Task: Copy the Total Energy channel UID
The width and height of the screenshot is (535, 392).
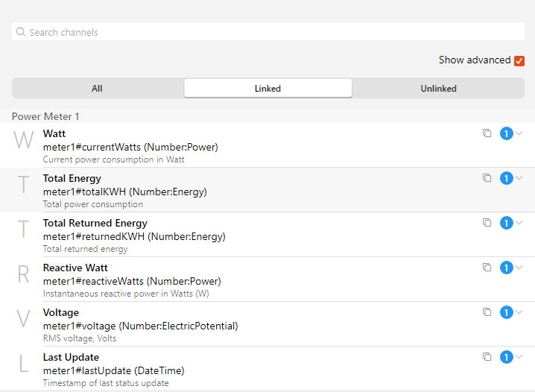Action: point(487,178)
